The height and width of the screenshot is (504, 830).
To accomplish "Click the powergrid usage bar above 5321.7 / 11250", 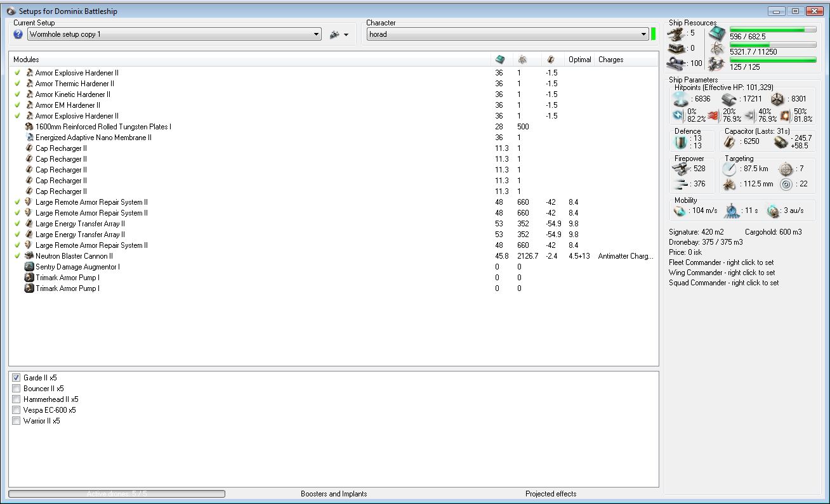I will (x=773, y=44).
